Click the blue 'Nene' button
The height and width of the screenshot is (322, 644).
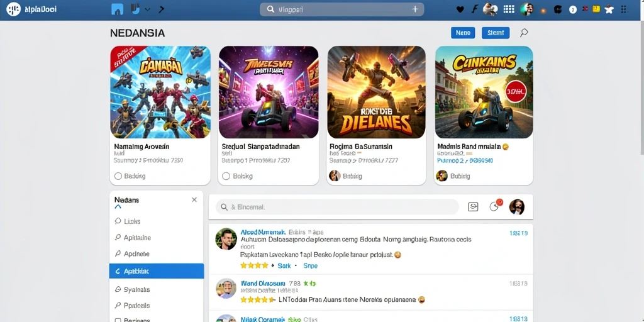pos(463,33)
